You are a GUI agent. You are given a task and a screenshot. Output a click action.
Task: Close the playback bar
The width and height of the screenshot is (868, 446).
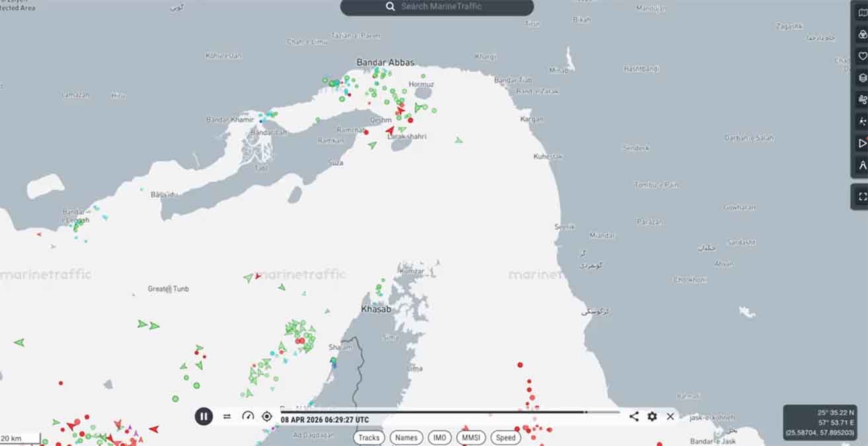pyautogui.click(x=670, y=416)
